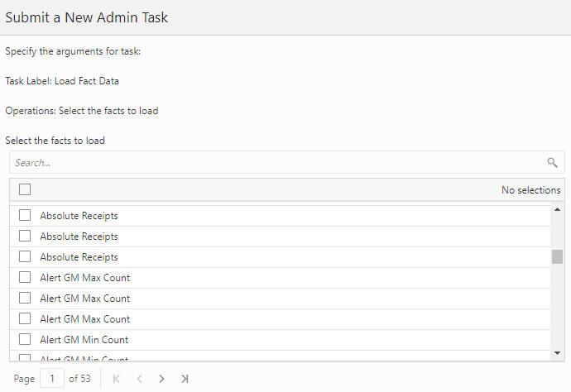Check the first Absolute Receipts box

25,215
